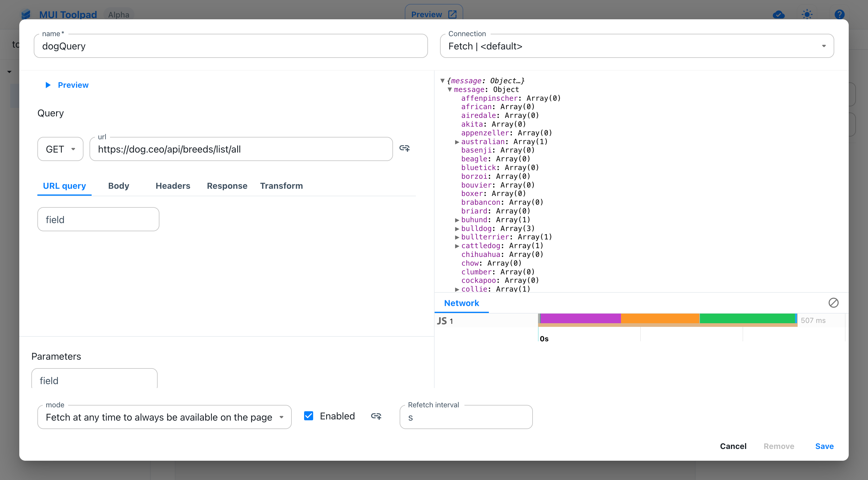The width and height of the screenshot is (868, 480).
Task: Collapse the root {message: Object…} node
Action: coord(442,81)
